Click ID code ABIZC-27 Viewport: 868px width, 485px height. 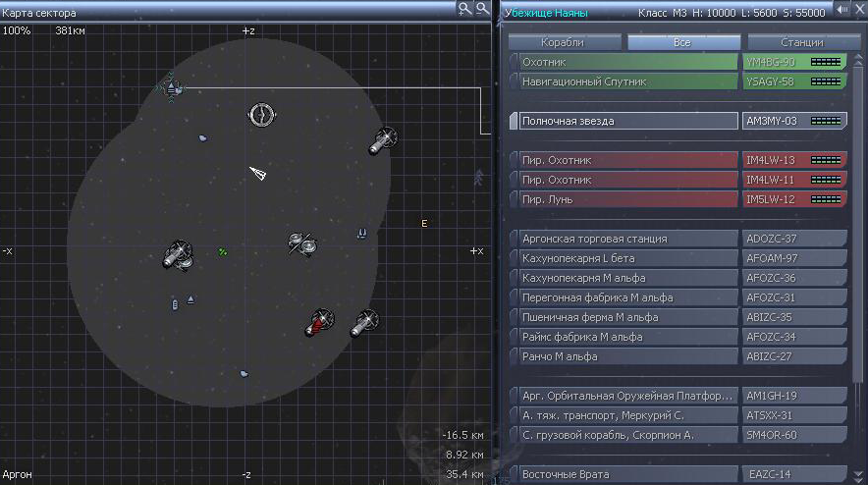click(769, 357)
